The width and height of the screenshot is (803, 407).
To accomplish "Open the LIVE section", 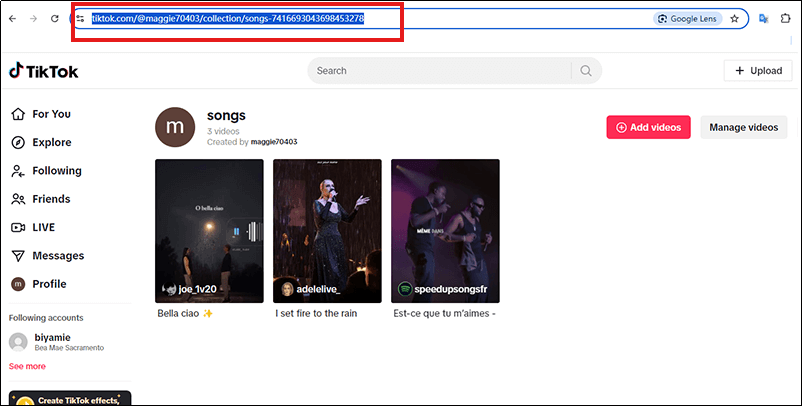I will (x=44, y=227).
